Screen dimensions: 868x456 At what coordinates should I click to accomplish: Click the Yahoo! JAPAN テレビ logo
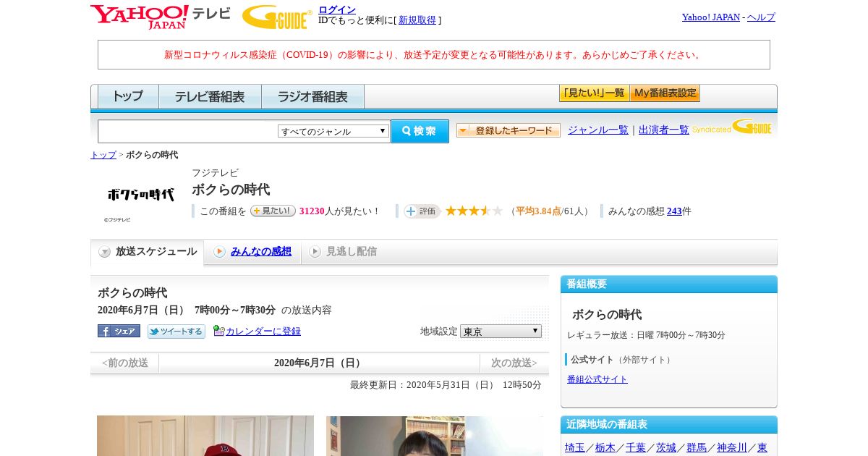(160, 17)
